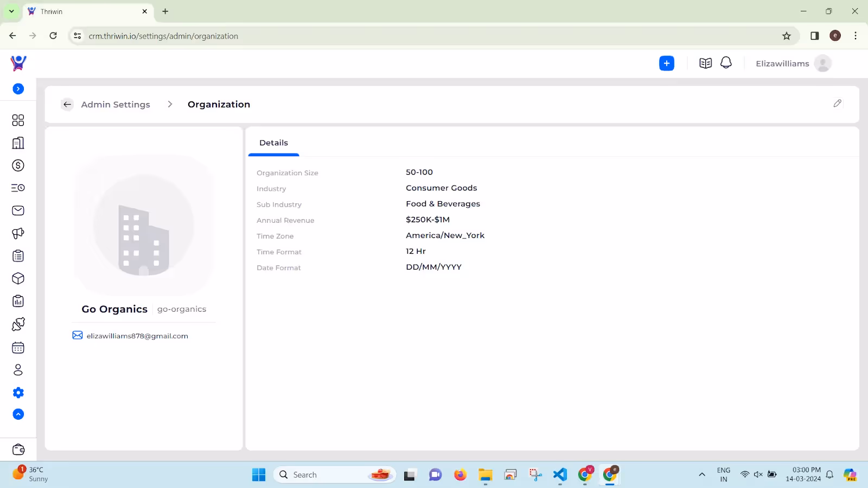The width and height of the screenshot is (868, 488).
Task: Click the email envelope icon in profile card
Action: click(78, 335)
